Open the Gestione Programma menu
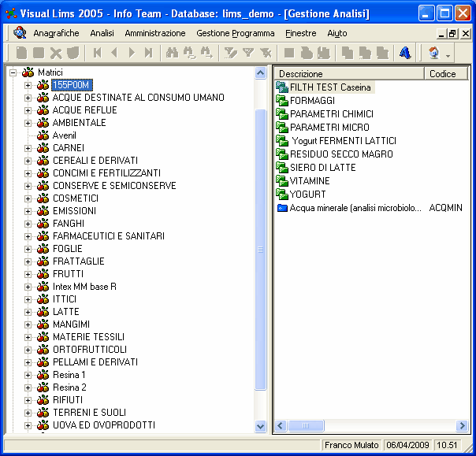This screenshot has height=456, width=476. 236,33
